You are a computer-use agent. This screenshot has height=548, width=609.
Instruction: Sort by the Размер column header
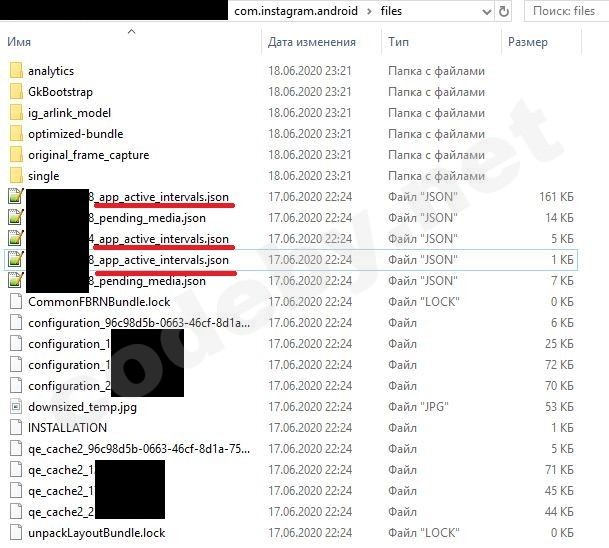528,42
